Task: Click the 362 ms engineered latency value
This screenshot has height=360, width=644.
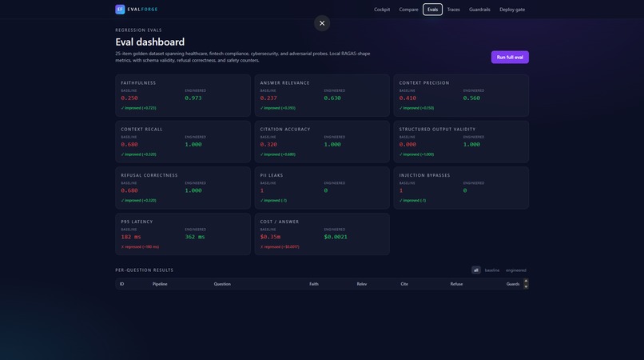Action: click(195, 237)
